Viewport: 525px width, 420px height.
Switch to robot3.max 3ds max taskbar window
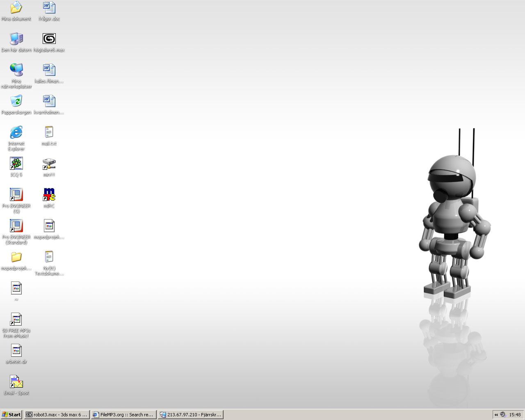(57, 415)
